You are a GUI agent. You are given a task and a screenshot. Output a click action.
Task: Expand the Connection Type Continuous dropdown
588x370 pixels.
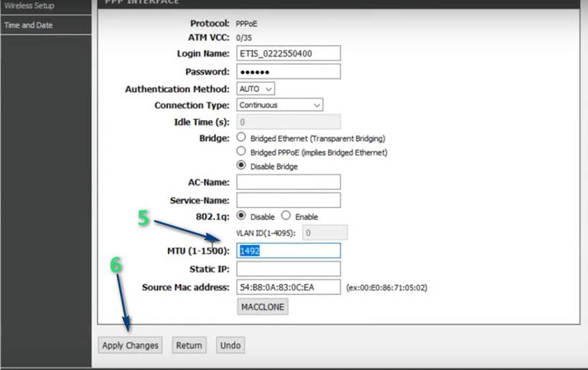(280, 105)
